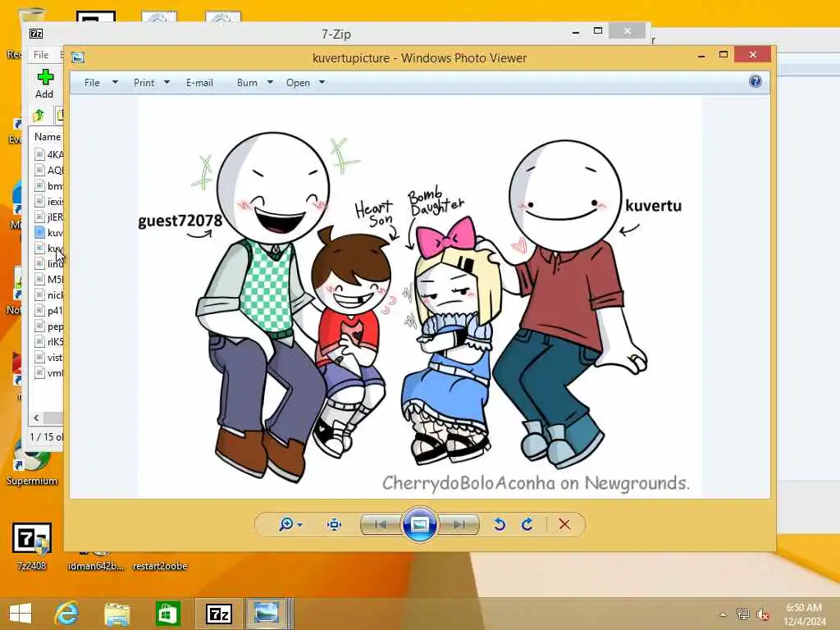Open the 7z2408 installer desktop icon

(32, 546)
